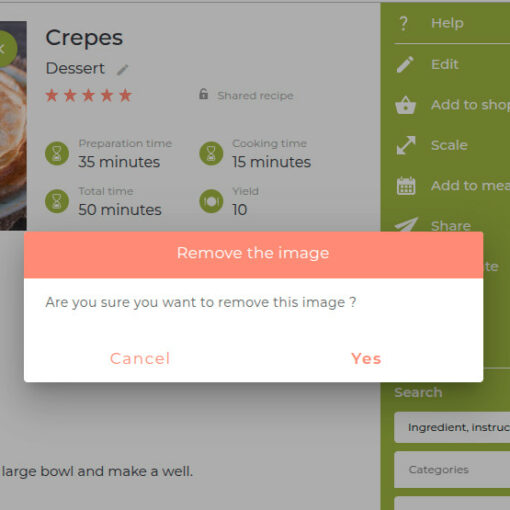Select the Scale menu entry
This screenshot has width=510, height=510.
tap(449, 145)
